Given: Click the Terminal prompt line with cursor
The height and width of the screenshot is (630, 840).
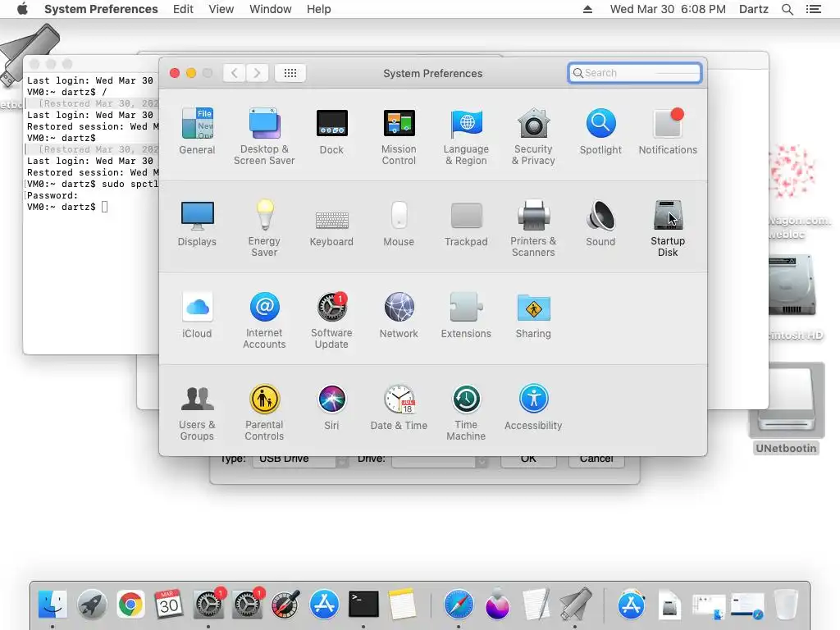Looking at the screenshot, I should tap(67, 207).
